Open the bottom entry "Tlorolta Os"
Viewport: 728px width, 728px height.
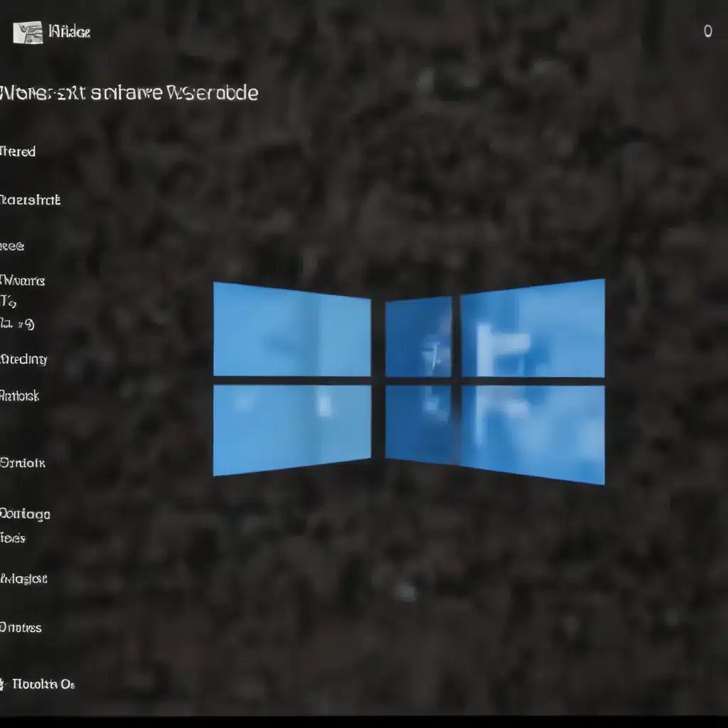[x=43, y=685]
